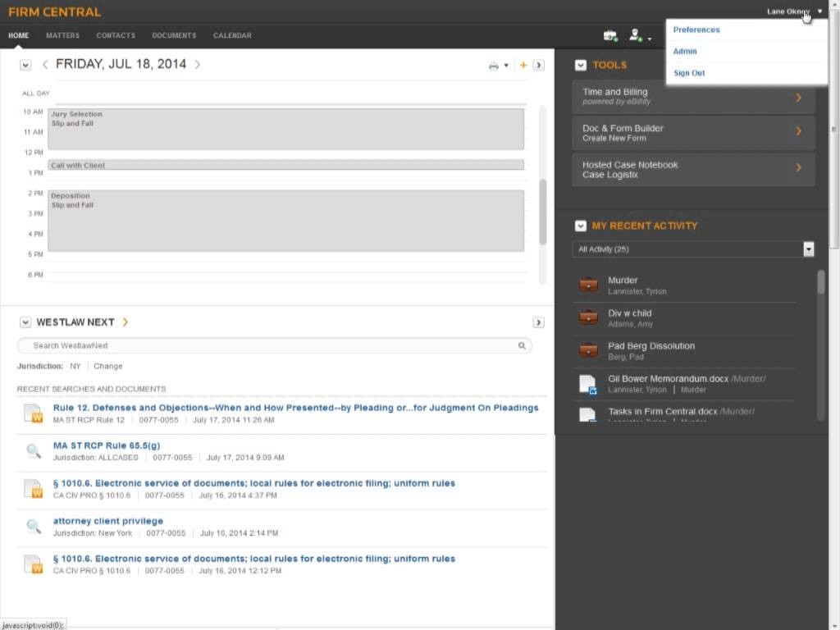Click the add new contact icon
The image size is (840, 630).
click(635, 35)
